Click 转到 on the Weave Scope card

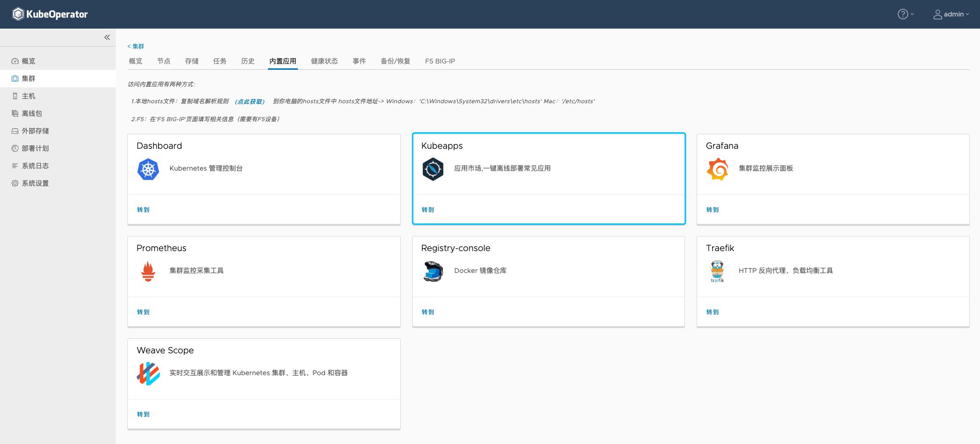tap(143, 414)
